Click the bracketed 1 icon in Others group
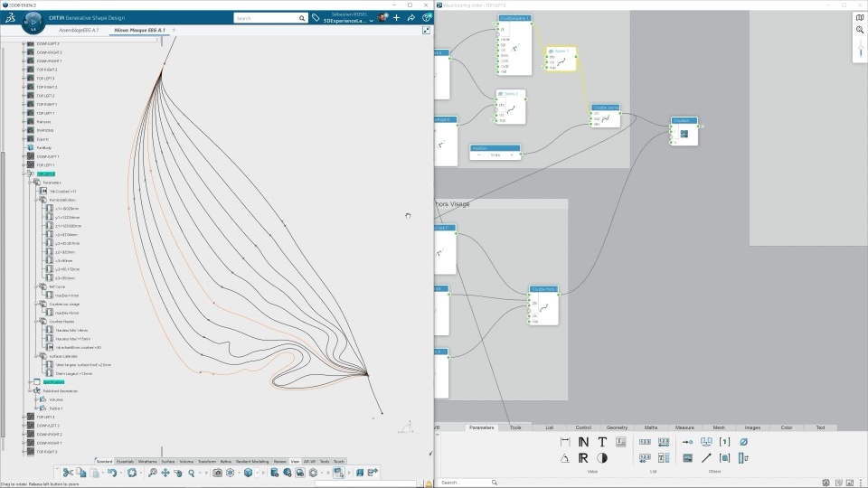This screenshot has height=488, width=868. [x=724, y=442]
